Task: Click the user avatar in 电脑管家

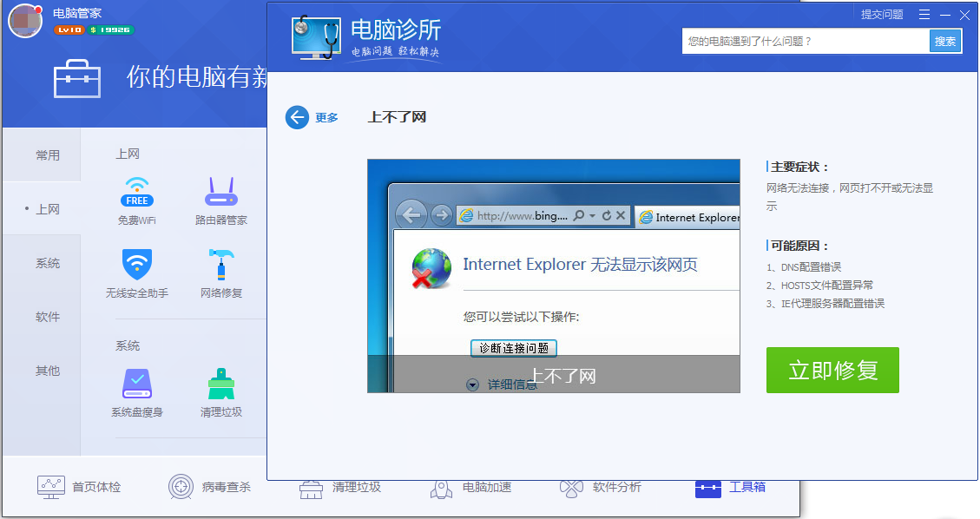Action: click(x=25, y=21)
